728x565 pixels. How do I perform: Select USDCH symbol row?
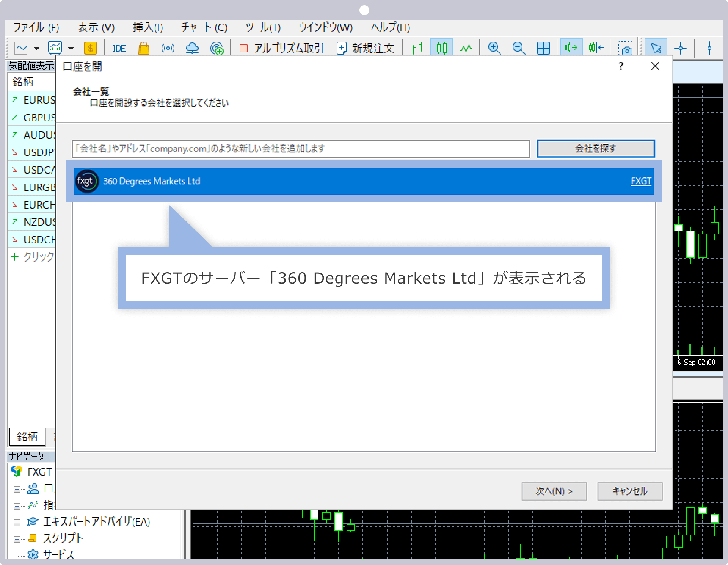pyautogui.click(x=32, y=240)
